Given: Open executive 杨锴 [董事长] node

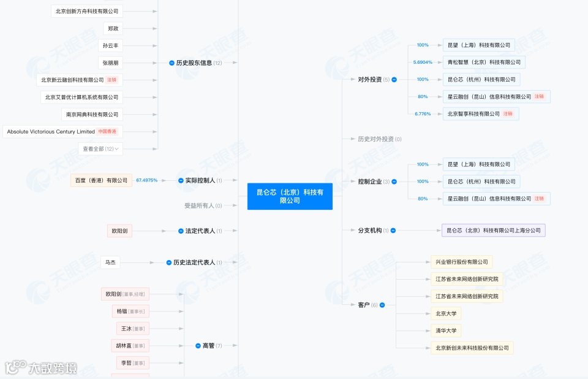Looking at the screenshot, I should (130, 312).
